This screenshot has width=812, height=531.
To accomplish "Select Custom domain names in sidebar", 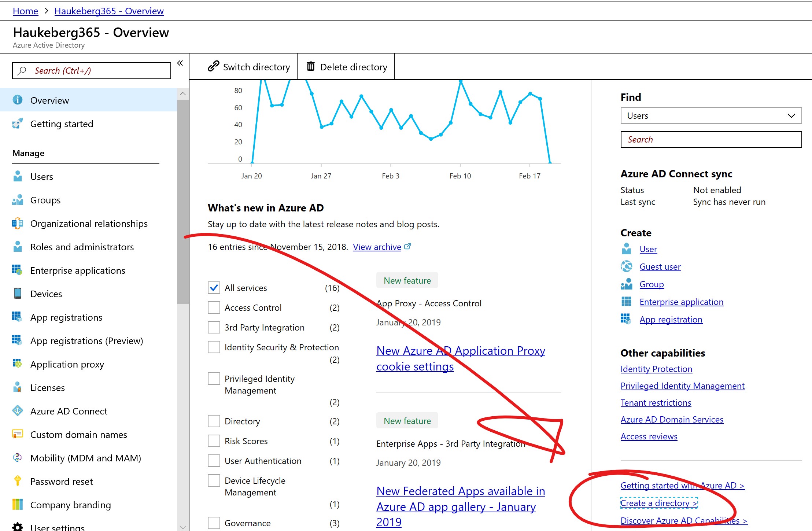I will (78, 435).
